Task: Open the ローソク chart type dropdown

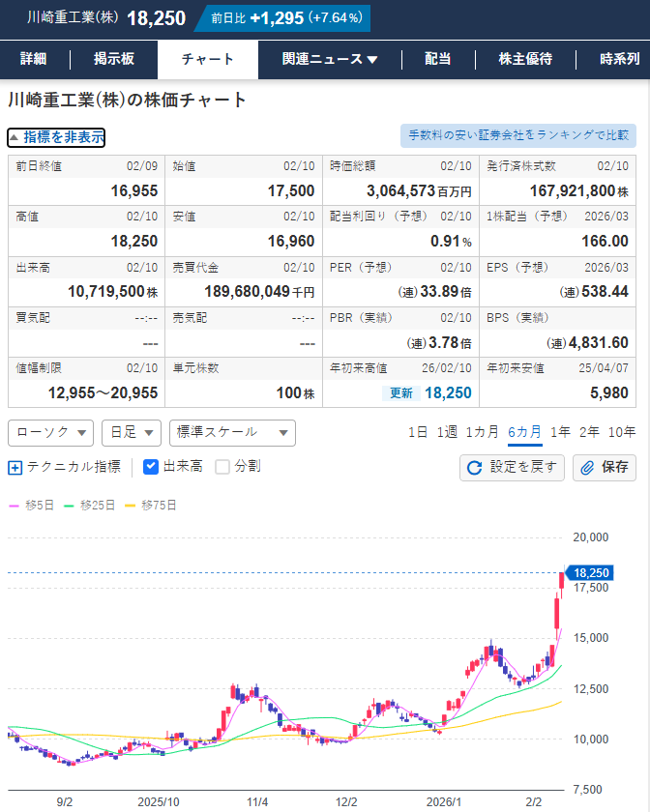Action: pos(51,433)
